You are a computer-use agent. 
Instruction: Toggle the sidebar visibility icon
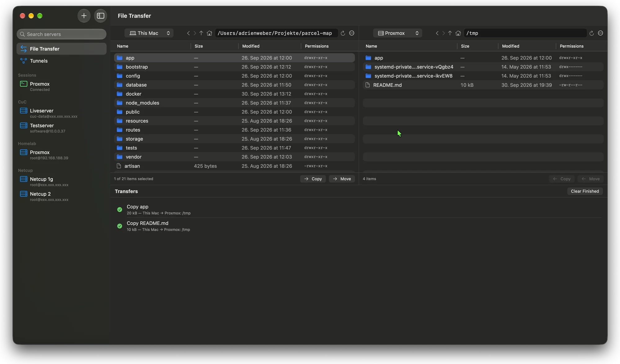tap(100, 16)
